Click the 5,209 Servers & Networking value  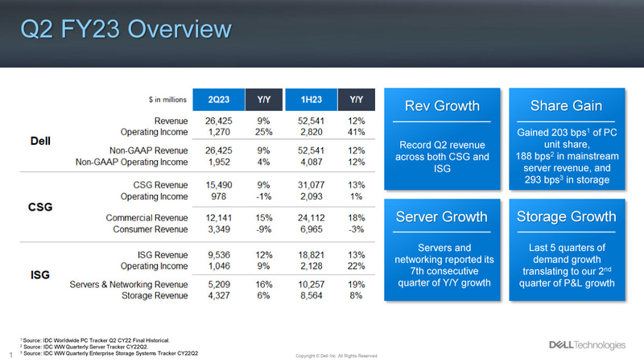pyautogui.click(x=219, y=285)
